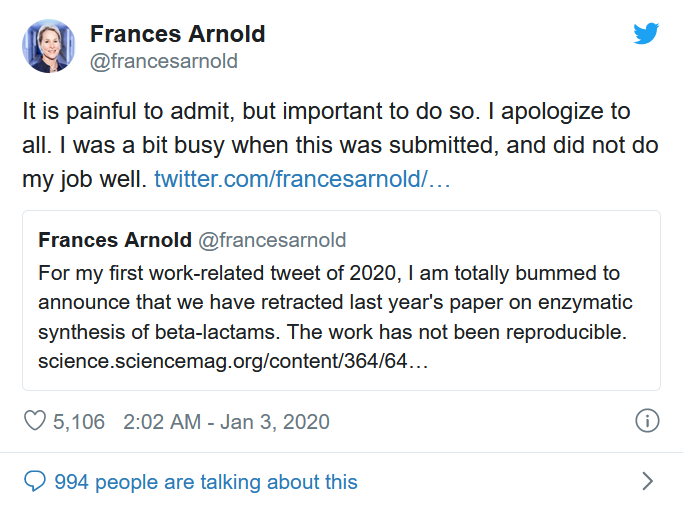Image resolution: width=683 pixels, height=507 pixels.
Task: Expand conversation with right chevron arrow
Action: point(647,482)
